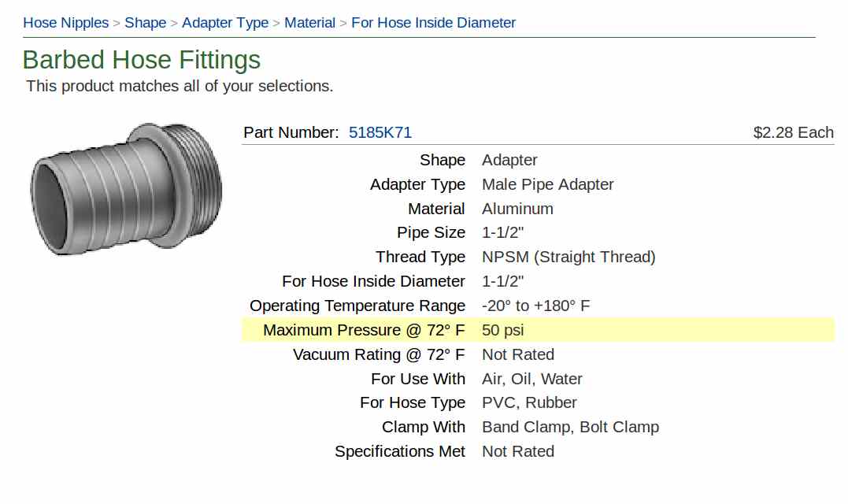Open the Adapter Type breadcrumb link
This screenshot has height=504, width=848.
(x=225, y=23)
